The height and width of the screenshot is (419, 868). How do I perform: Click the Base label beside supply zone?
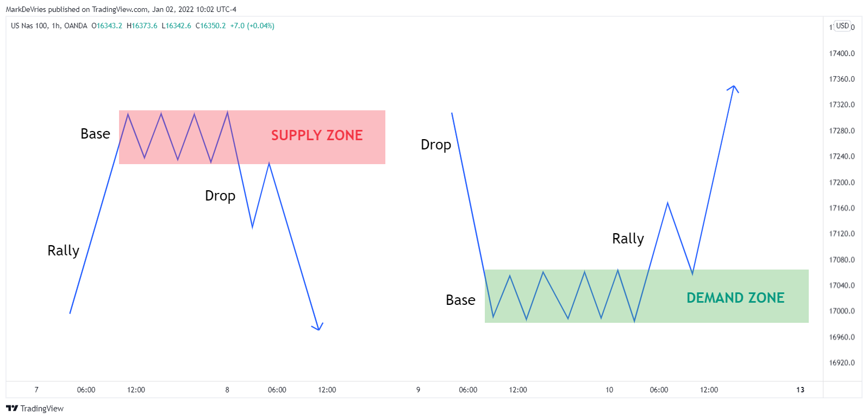pyautogui.click(x=95, y=134)
